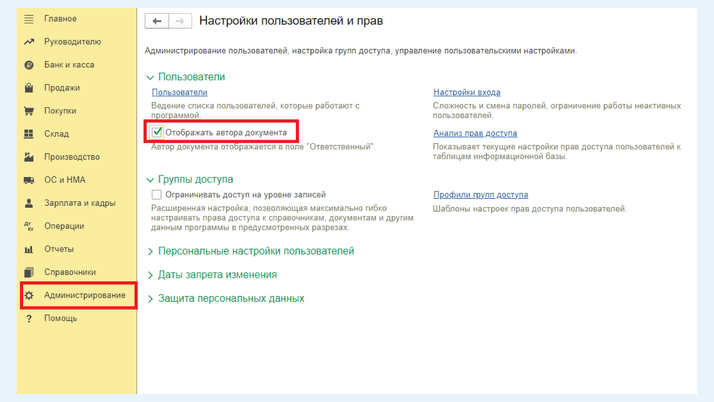
Task: Click the Справочники books icon
Action: click(x=29, y=272)
